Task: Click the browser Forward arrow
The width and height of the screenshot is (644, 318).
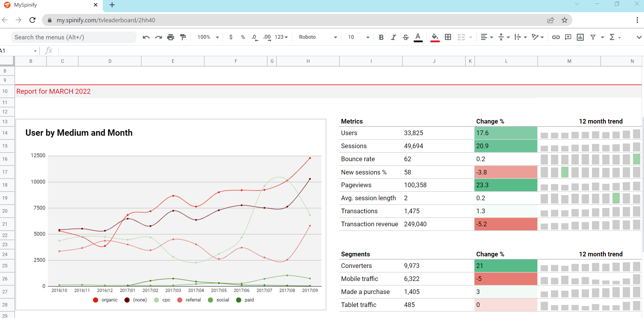Action: click(18, 20)
